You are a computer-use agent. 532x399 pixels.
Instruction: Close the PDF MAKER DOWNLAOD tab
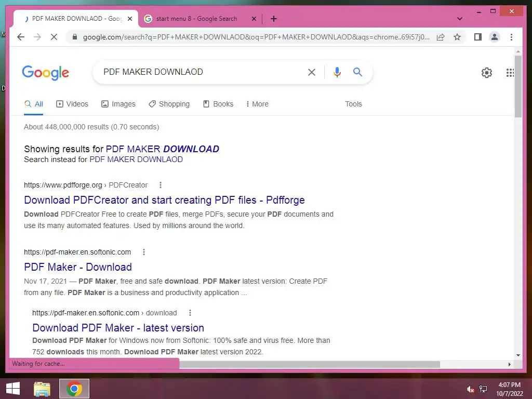pos(129,19)
